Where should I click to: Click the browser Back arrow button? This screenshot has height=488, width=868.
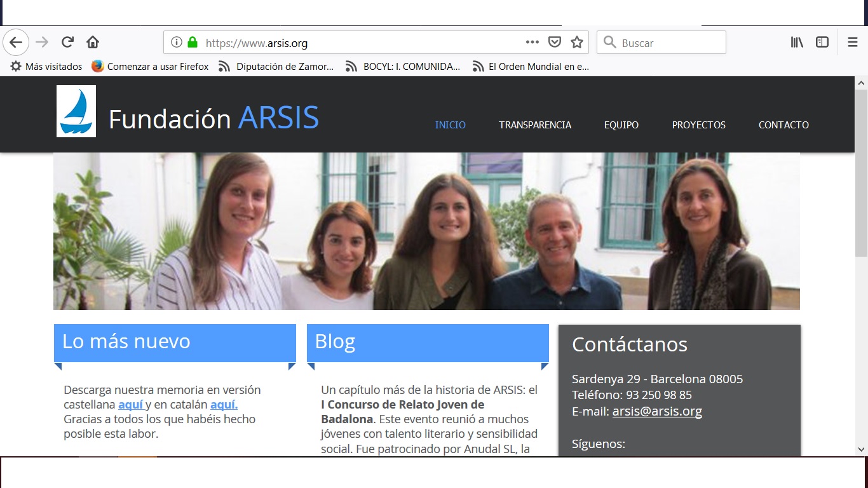click(16, 43)
